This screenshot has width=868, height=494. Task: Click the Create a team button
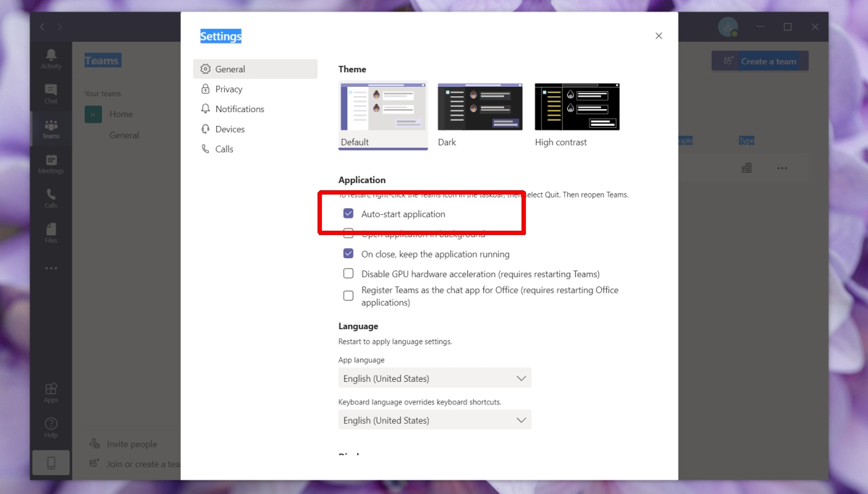coord(760,61)
